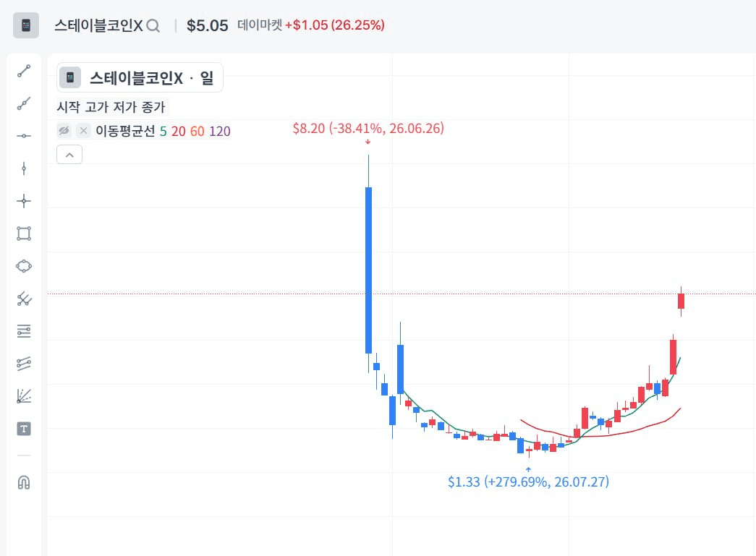Select the parallel channel tool
756x556 pixels.
(x=24, y=299)
